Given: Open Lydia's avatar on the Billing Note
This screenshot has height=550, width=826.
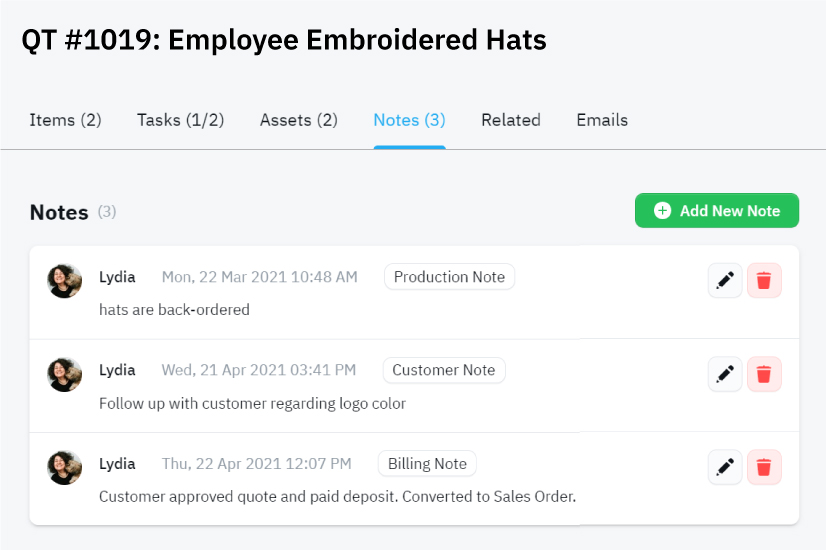Looking at the screenshot, I should pyautogui.click(x=64, y=467).
